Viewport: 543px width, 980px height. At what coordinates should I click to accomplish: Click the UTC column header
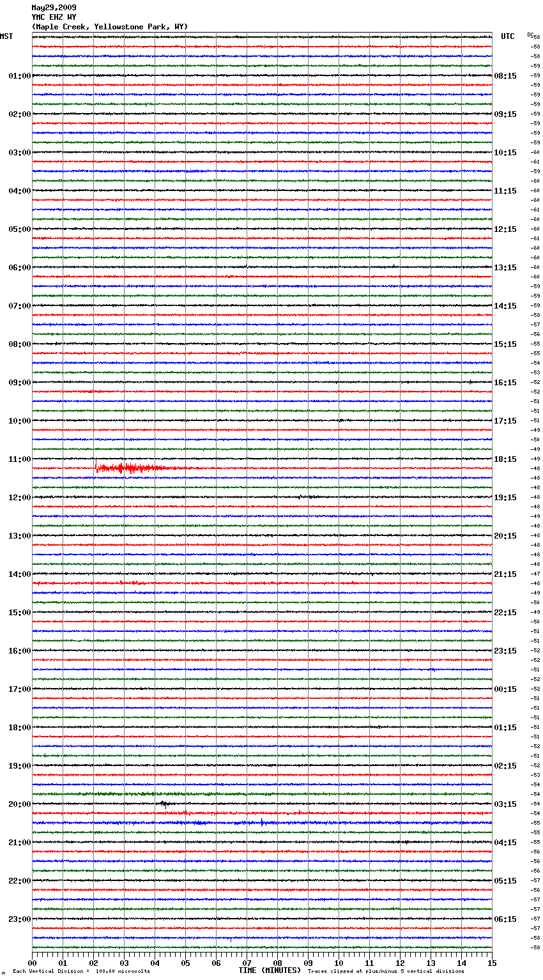tap(508, 36)
